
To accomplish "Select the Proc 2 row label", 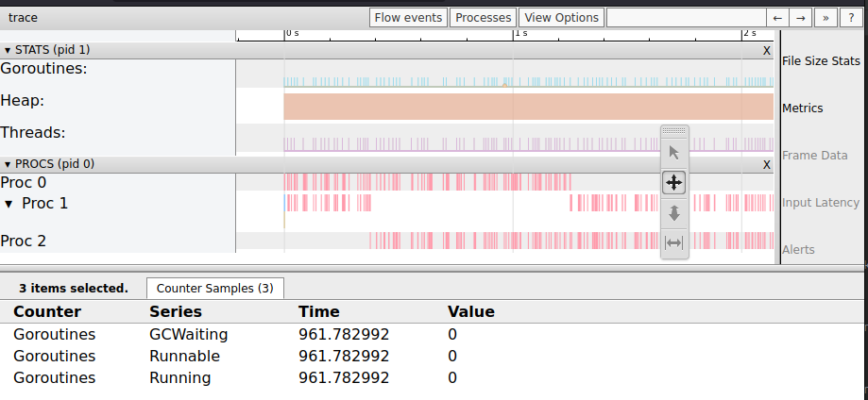I will click(x=24, y=242).
